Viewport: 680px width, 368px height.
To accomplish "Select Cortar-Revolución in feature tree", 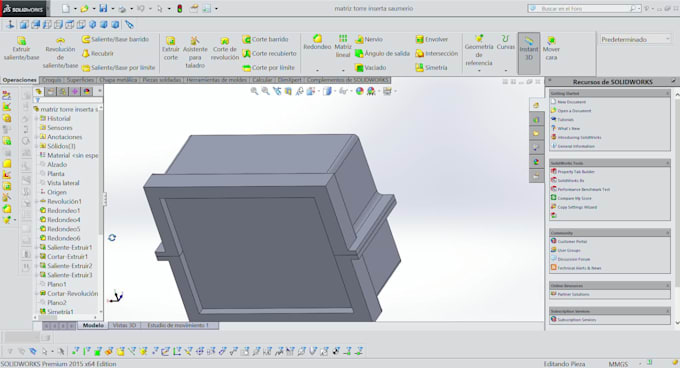I will pos(72,293).
